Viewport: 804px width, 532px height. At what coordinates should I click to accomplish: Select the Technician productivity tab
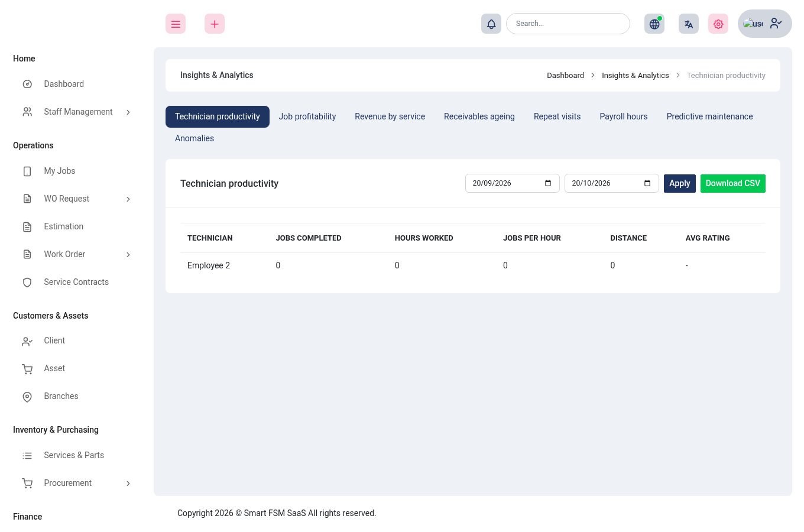pyautogui.click(x=218, y=116)
